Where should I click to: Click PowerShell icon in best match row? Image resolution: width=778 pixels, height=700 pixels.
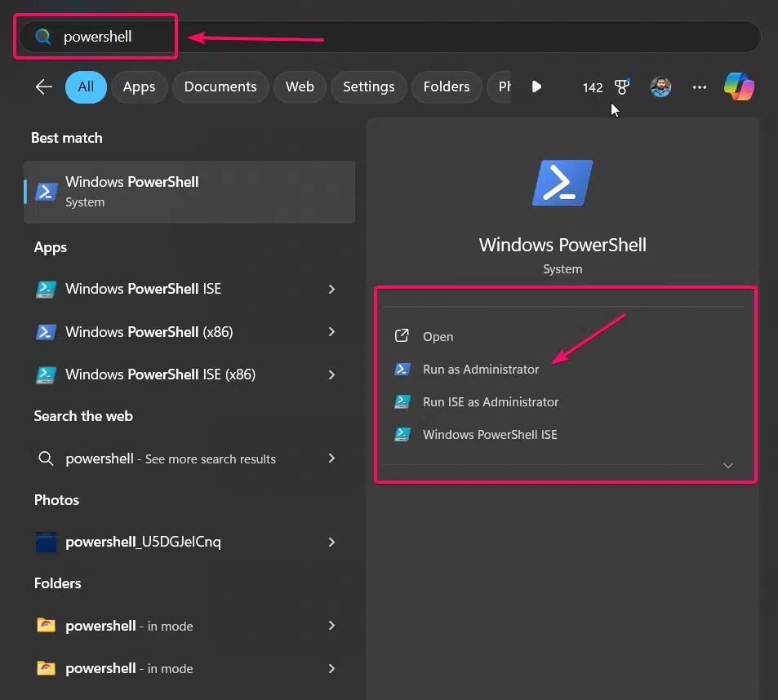47,192
